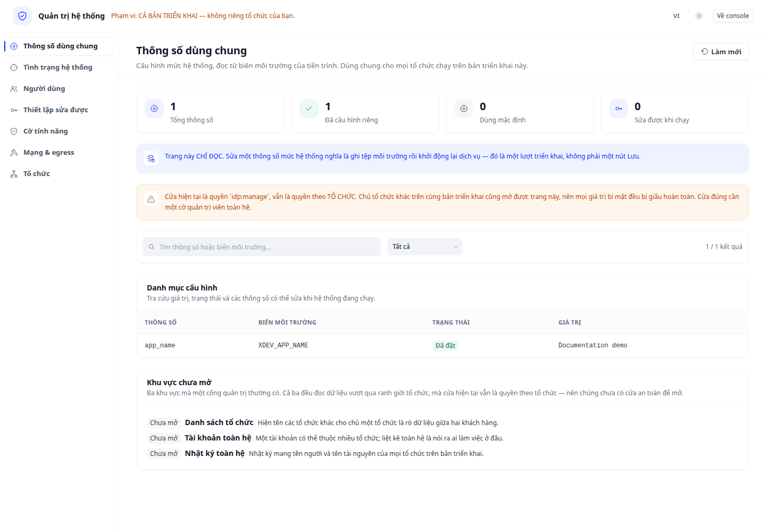This screenshot has width=766, height=532.
Task: Click the Đã cấu hình riêng checkmark icon
Action: click(x=309, y=109)
